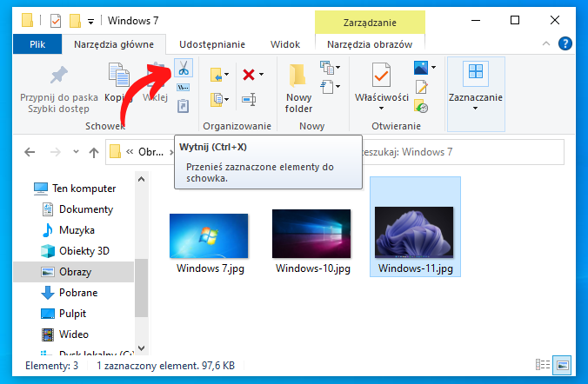
Task: Click the New item icon
Action: click(327, 68)
